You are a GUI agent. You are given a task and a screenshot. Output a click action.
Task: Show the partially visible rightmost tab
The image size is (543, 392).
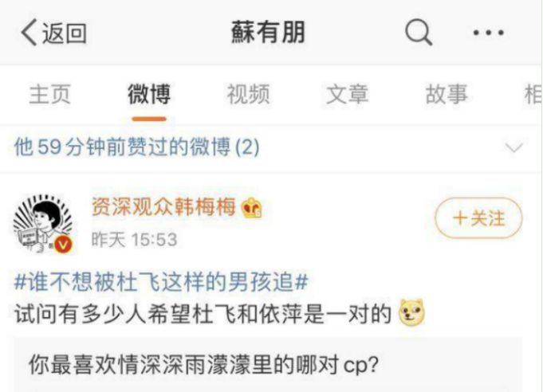pos(533,94)
